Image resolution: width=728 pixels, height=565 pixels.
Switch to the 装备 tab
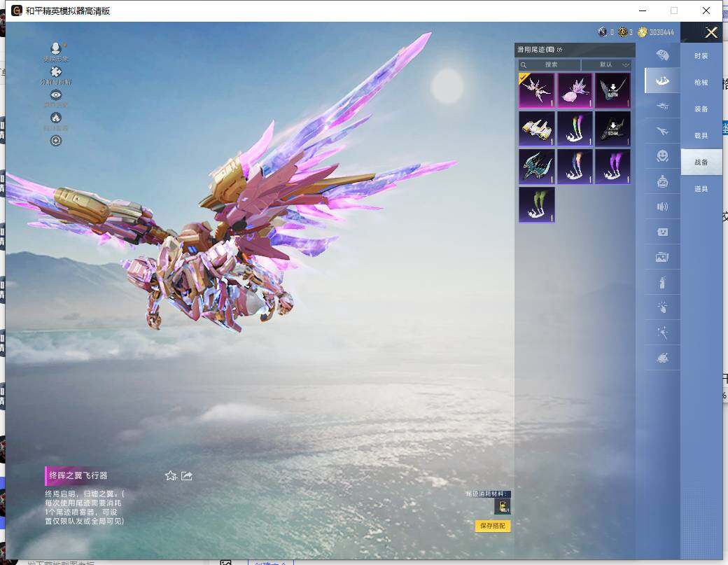click(x=701, y=109)
